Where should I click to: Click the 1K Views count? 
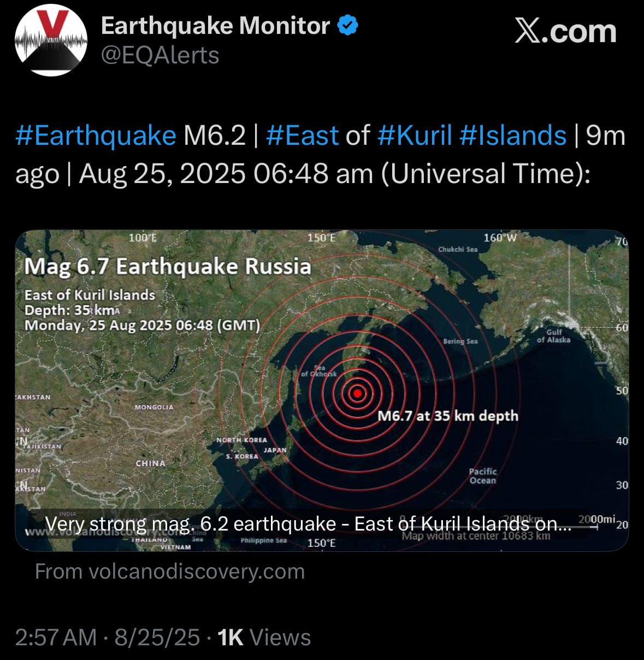(x=264, y=638)
